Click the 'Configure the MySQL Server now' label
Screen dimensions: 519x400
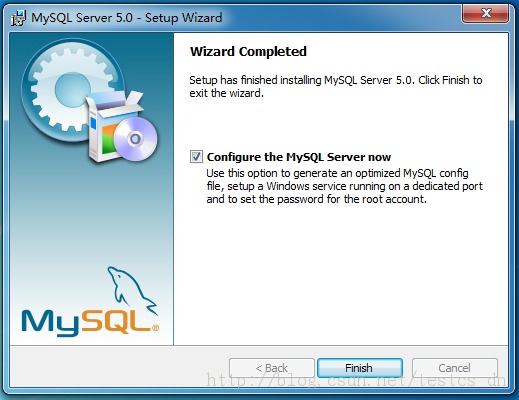pos(299,157)
